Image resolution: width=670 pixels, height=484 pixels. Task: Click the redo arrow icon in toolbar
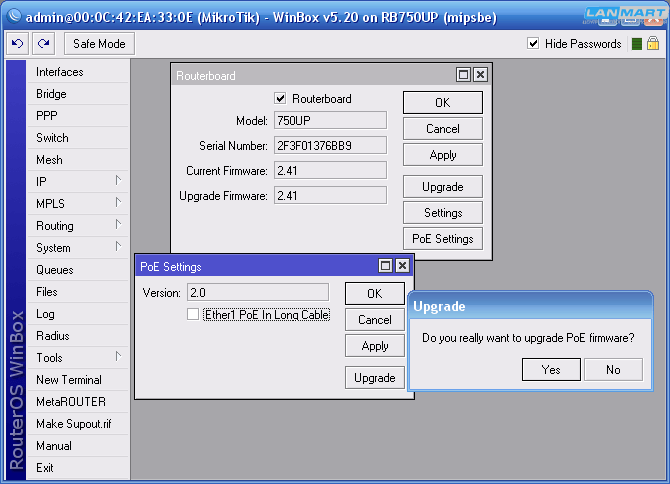point(42,44)
